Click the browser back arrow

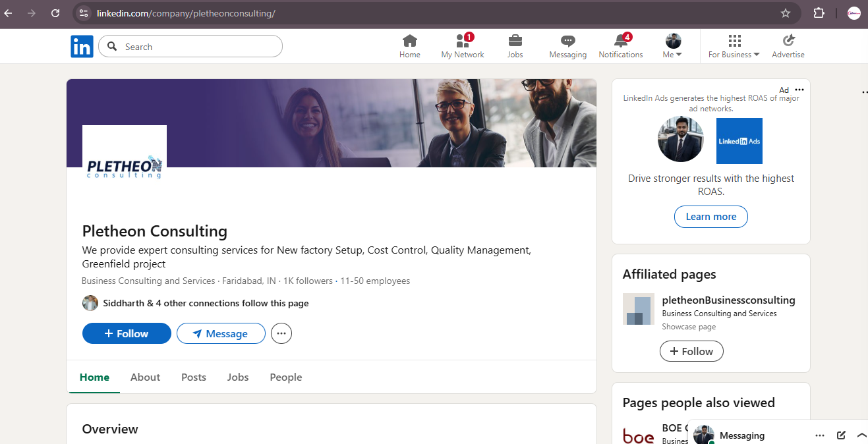[9, 13]
